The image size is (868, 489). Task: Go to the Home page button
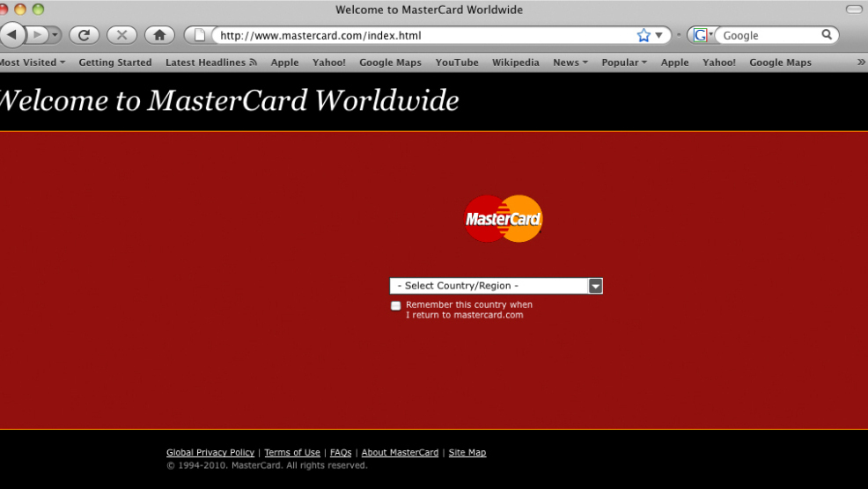(x=159, y=35)
